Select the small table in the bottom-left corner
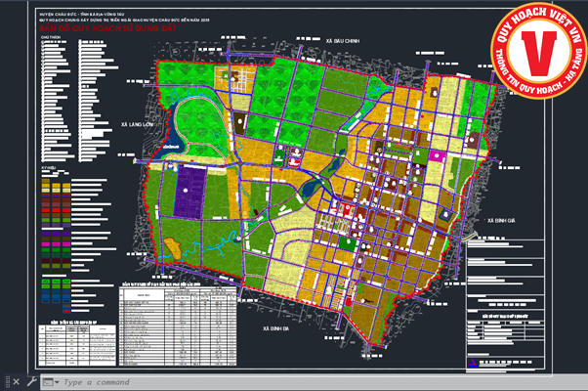The height and width of the screenshot is (391, 588). (73, 342)
